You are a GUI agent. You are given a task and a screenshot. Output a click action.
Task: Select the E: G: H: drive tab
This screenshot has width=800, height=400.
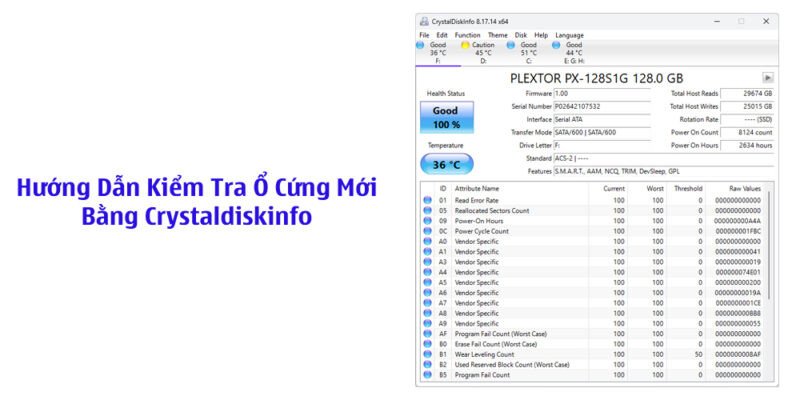tap(573, 53)
